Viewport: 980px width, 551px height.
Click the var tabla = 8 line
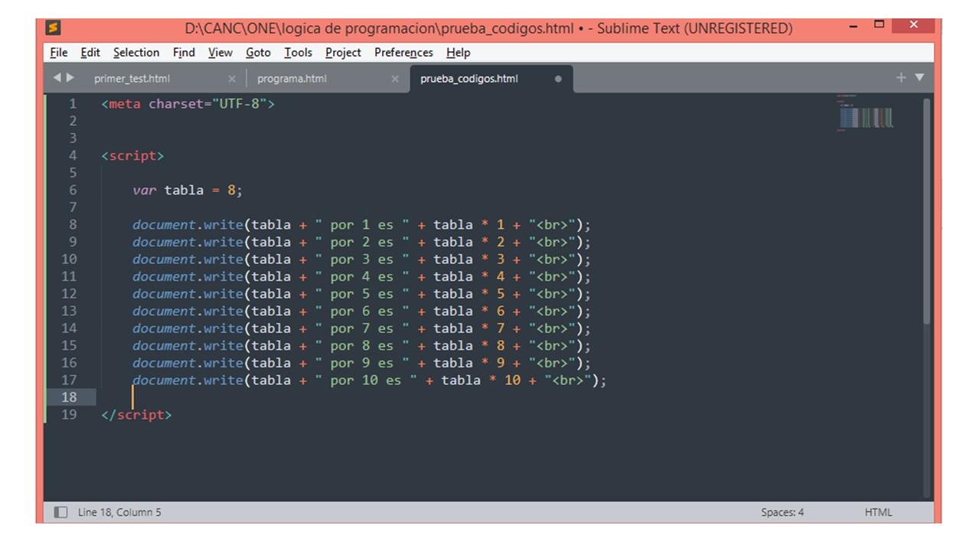point(188,190)
